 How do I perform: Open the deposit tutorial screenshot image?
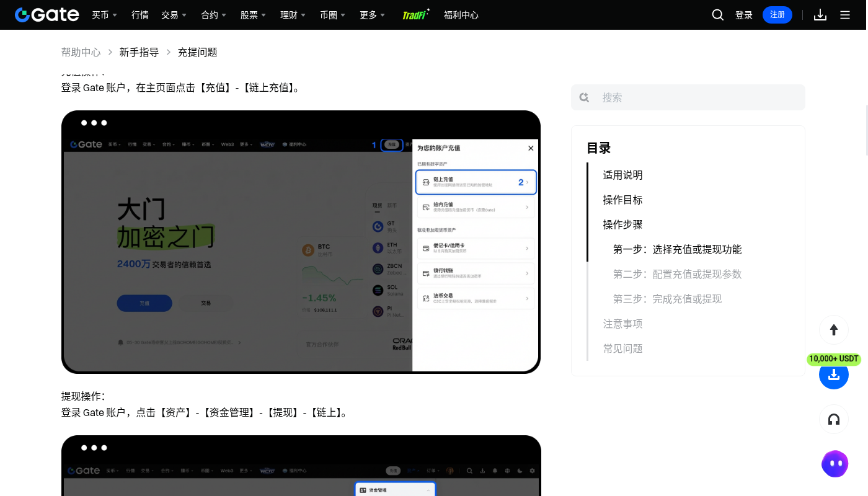pos(301,242)
